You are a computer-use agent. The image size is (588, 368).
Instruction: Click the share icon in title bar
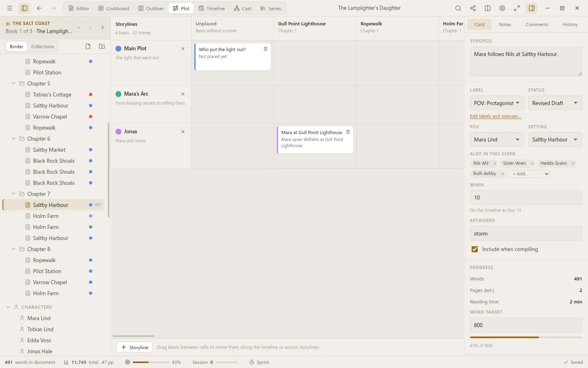pos(473,8)
